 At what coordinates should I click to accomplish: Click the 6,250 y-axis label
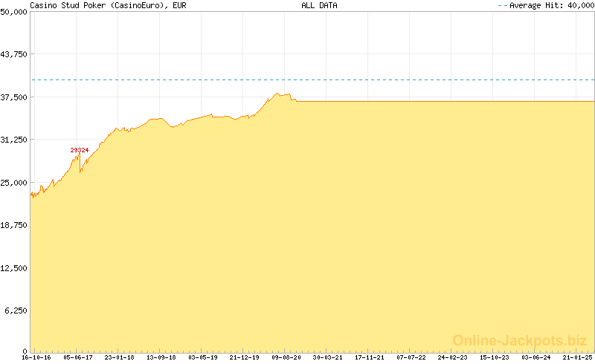[16, 310]
